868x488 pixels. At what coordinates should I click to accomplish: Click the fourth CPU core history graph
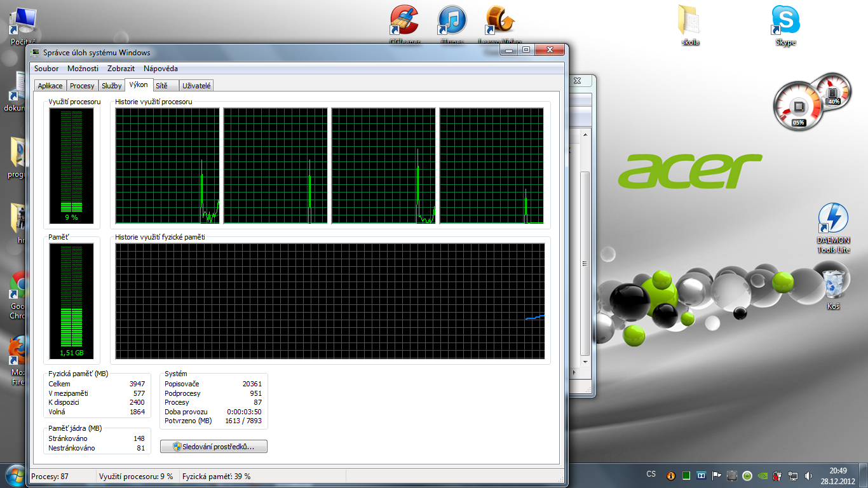pyautogui.click(x=491, y=166)
